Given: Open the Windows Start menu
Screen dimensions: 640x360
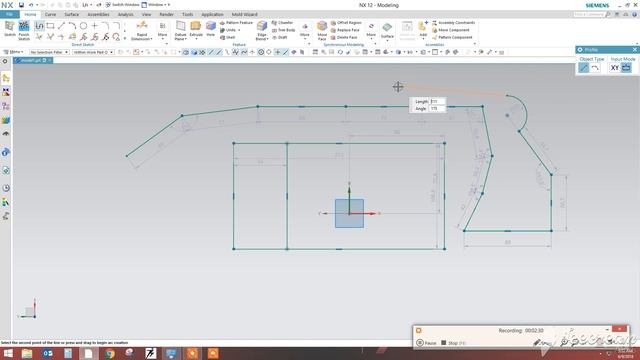Looking at the screenshot, I should [8, 353].
